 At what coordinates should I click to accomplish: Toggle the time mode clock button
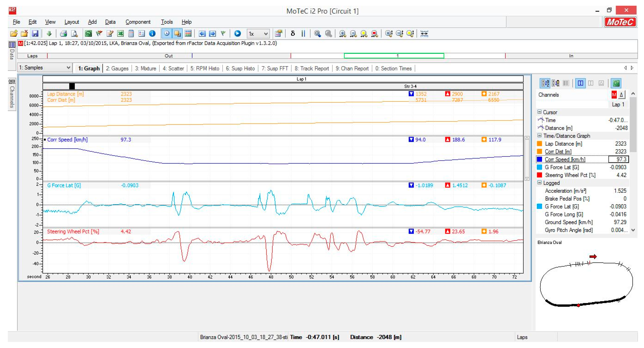tap(167, 33)
